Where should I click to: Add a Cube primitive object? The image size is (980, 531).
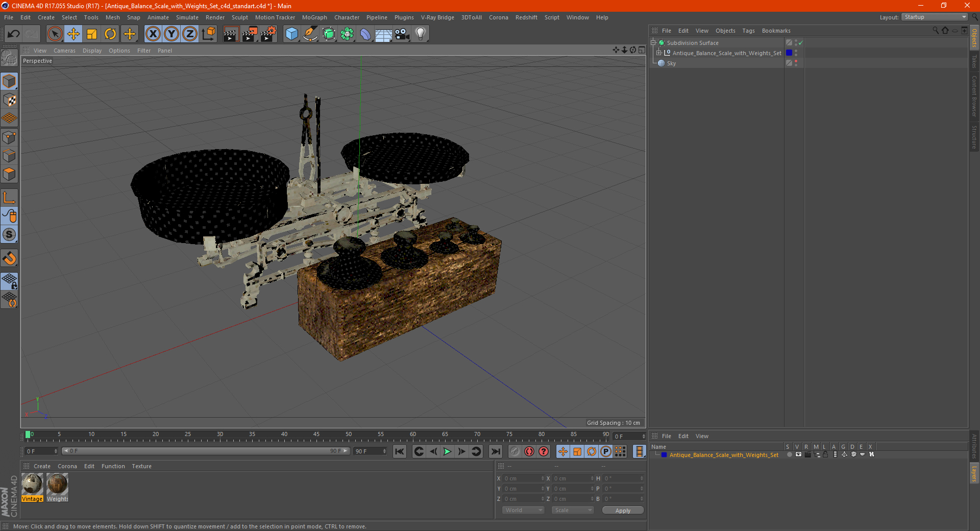(291, 34)
